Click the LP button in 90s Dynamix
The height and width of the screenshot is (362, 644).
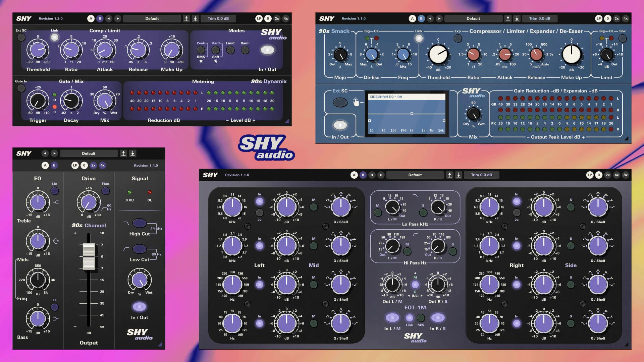pyautogui.click(x=259, y=18)
